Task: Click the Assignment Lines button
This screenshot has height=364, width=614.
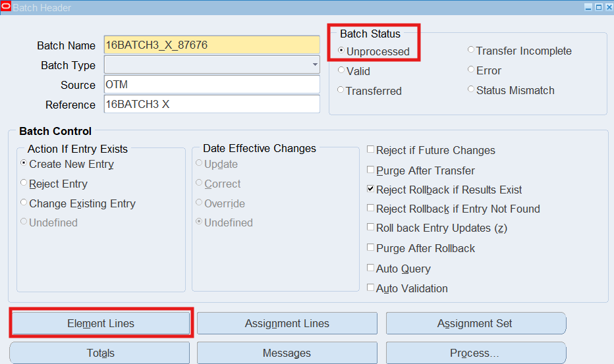Action: pyautogui.click(x=287, y=323)
